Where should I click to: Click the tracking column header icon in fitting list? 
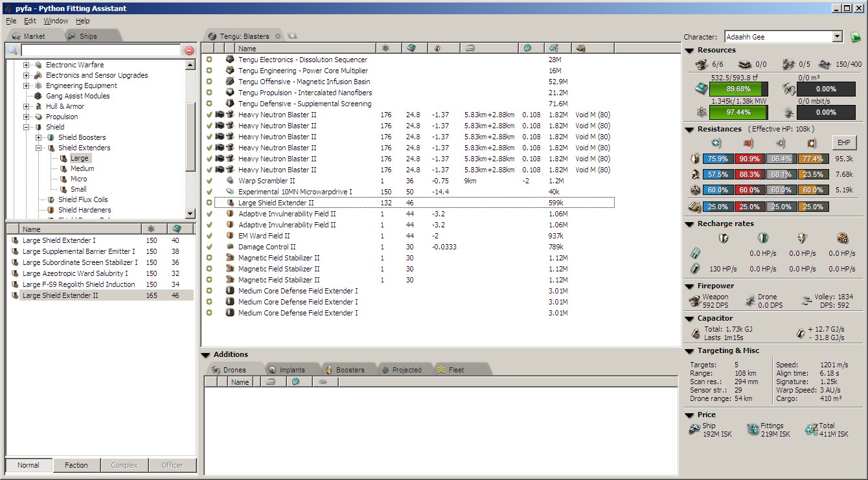(527, 48)
